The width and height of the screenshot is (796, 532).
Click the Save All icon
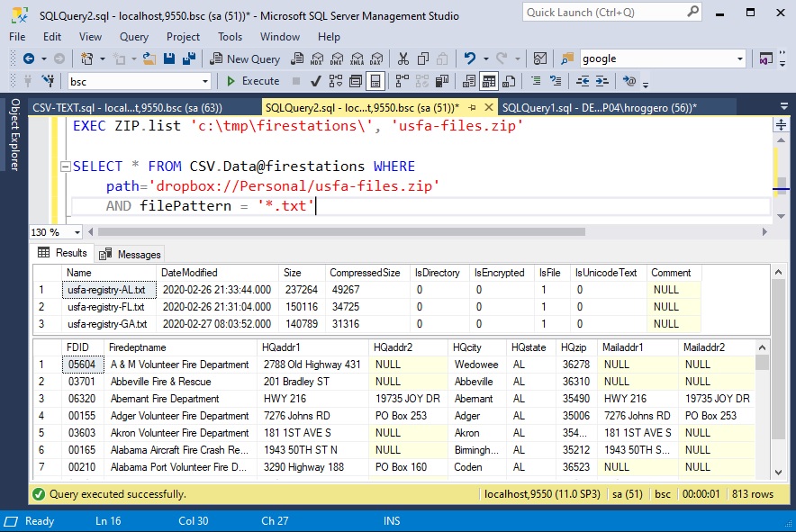(189, 59)
